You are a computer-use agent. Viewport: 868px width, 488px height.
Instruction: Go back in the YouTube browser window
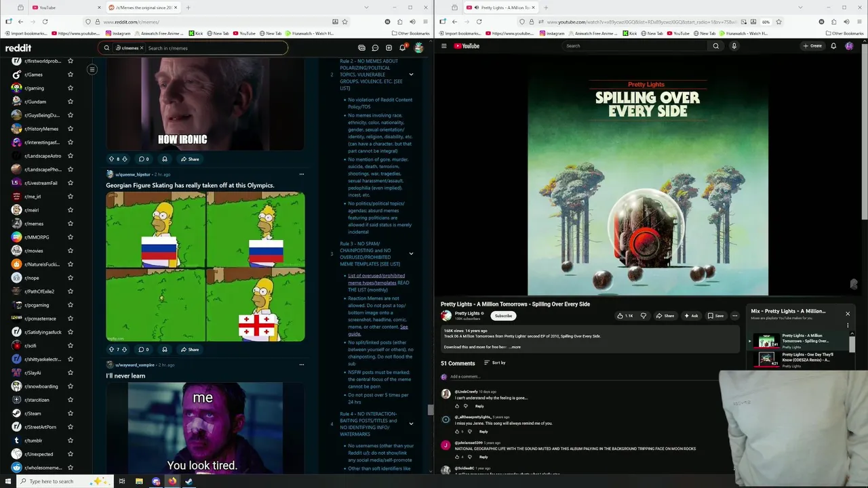454,22
